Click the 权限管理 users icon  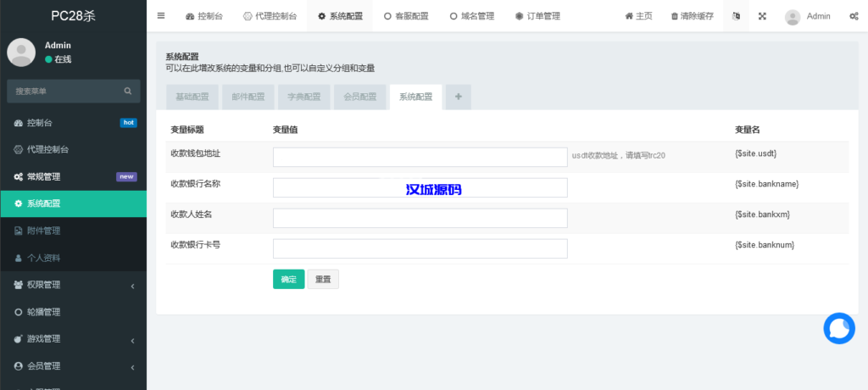(19, 285)
